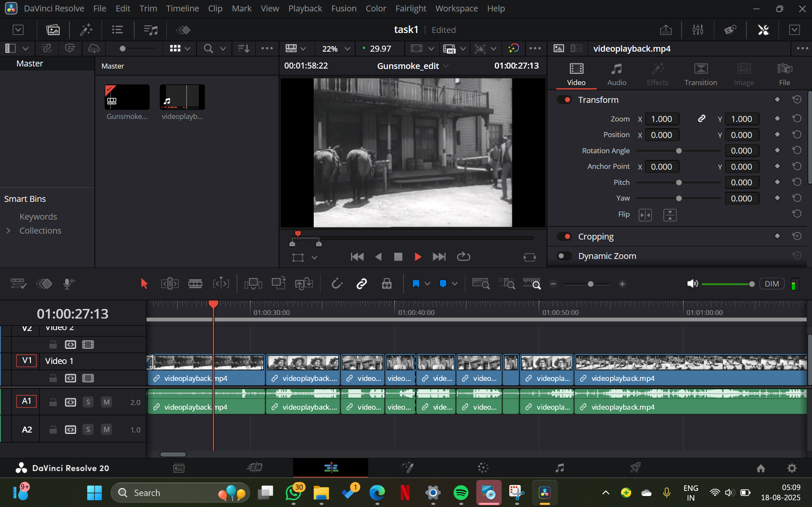Screen dimensions: 812x507
Task: Activate the Trim Edit Mode tool
Action: click(170, 284)
